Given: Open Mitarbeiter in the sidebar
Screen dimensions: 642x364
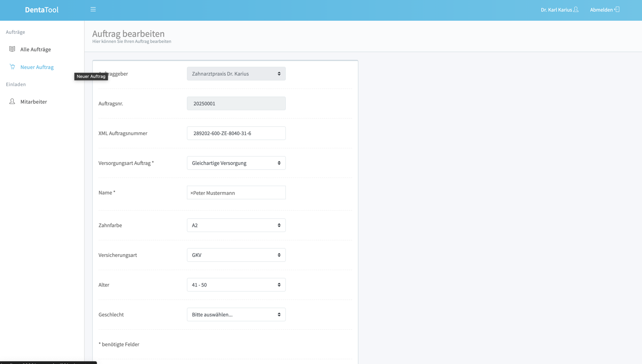Looking at the screenshot, I should pyautogui.click(x=33, y=102).
